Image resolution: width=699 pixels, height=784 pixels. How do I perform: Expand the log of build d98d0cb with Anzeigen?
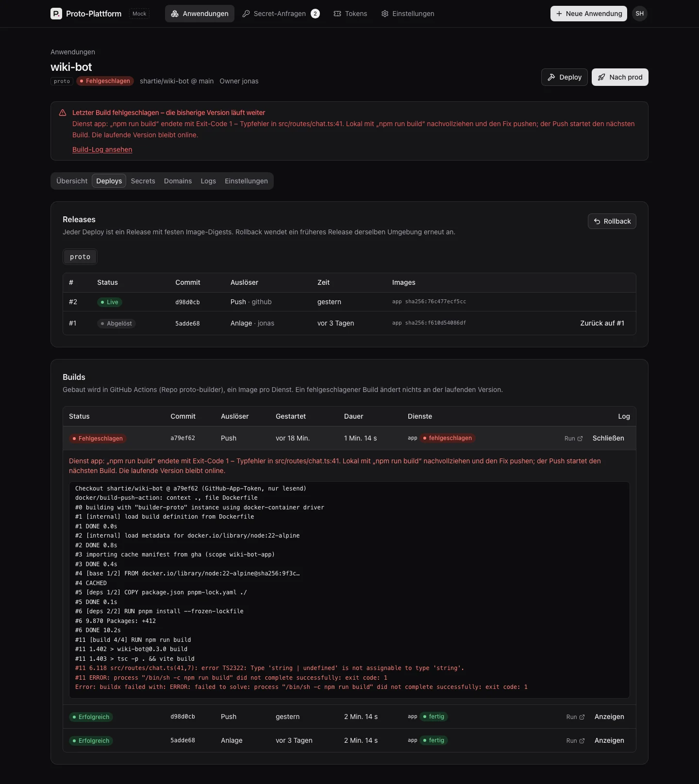coord(609,717)
